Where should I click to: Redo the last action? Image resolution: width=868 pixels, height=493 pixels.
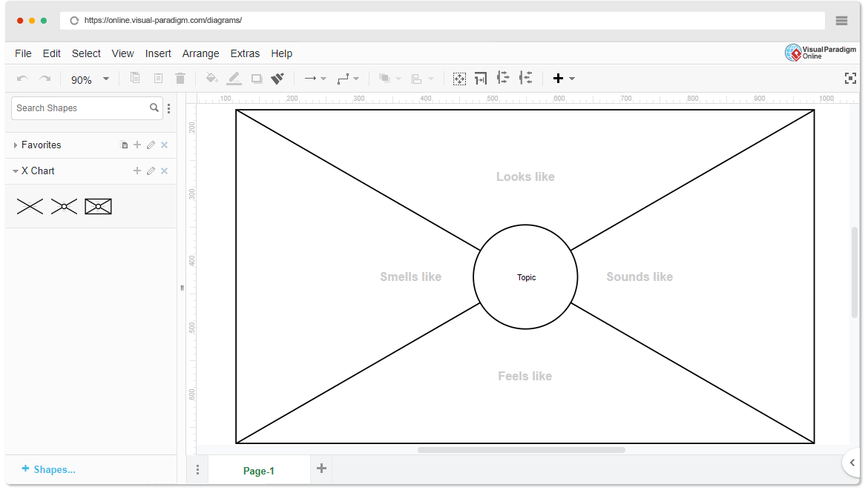point(45,79)
